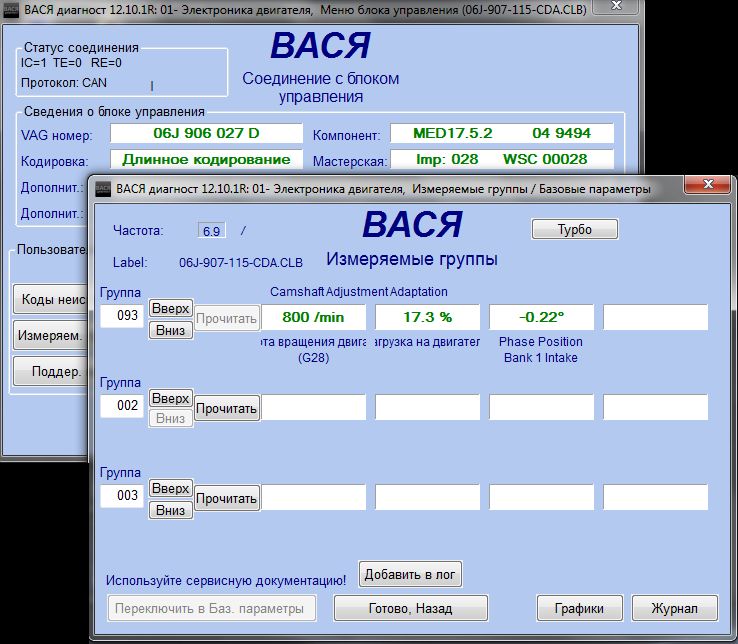738x644 pixels.
Task: Click Вверх button for group 002
Action: tap(170, 398)
